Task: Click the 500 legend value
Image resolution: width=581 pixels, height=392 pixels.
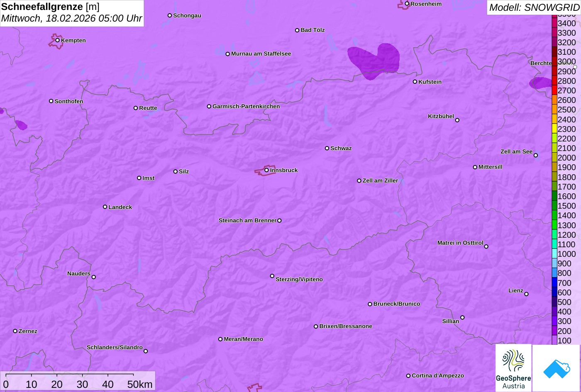Action: 564,302
